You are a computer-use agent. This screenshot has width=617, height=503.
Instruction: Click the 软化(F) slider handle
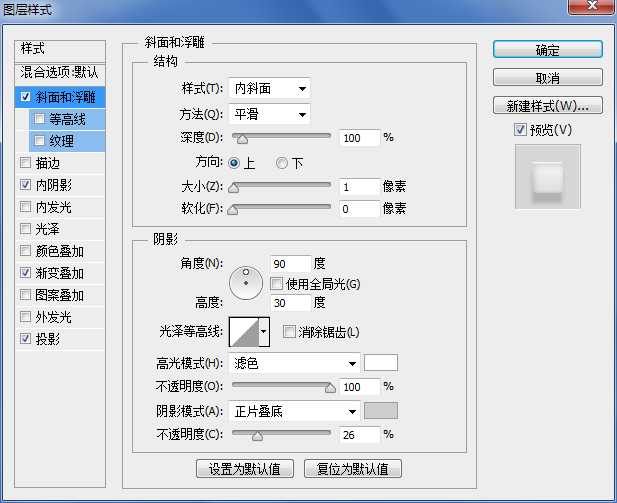(x=233, y=210)
